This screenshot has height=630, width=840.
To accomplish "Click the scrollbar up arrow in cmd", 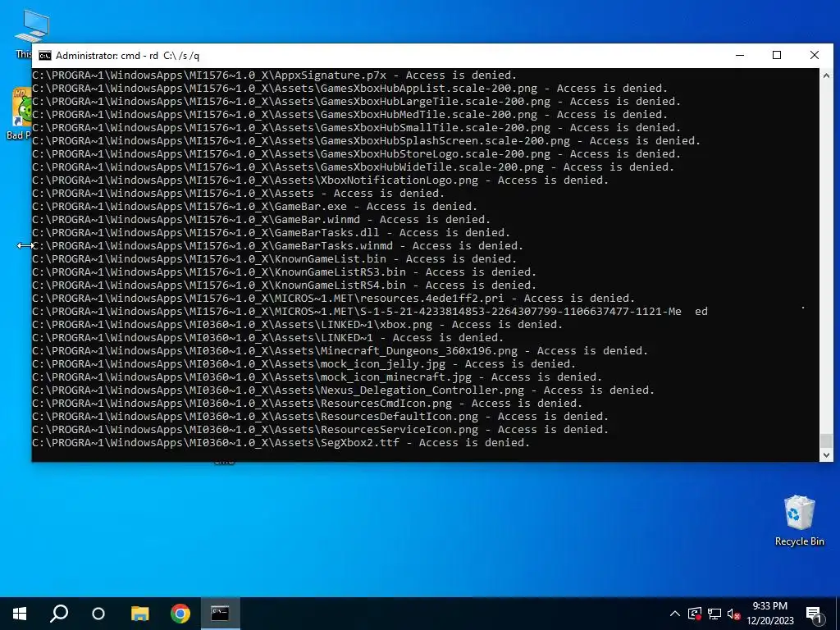I will point(826,75).
